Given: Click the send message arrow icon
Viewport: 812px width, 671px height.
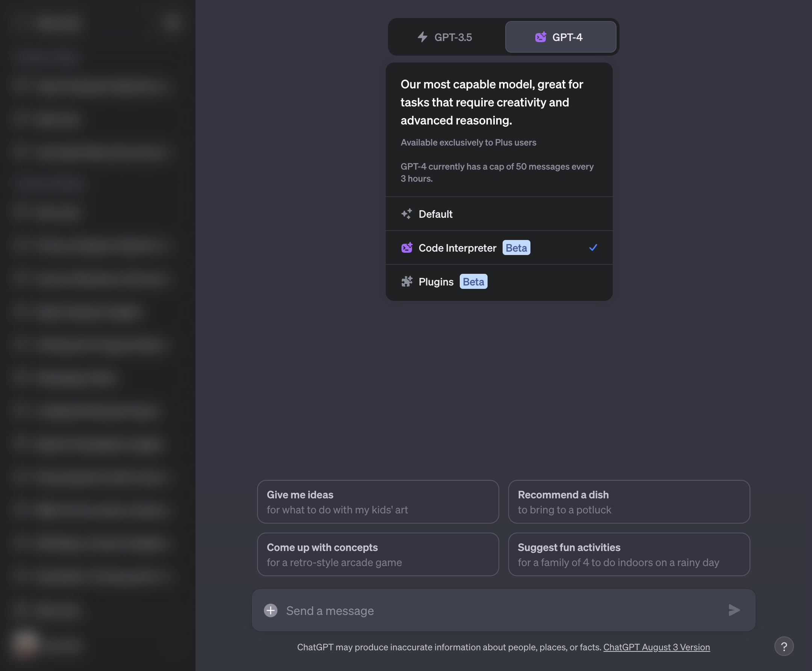Looking at the screenshot, I should point(734,610).
